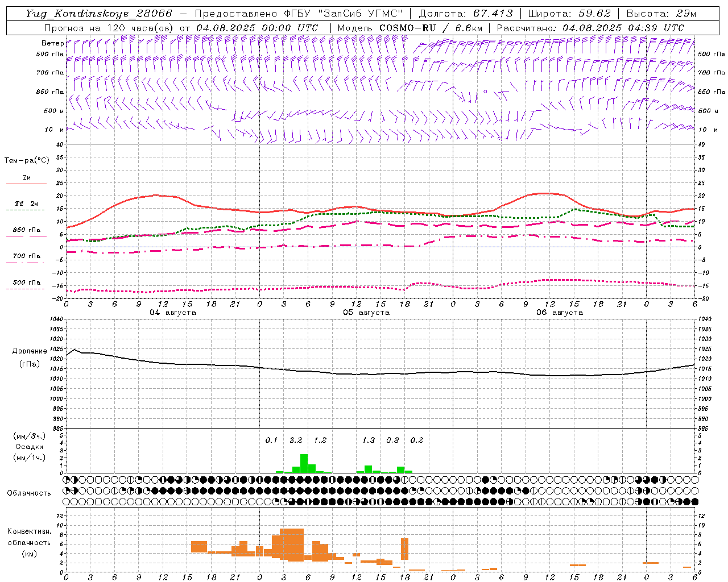Click the (мм/1ч.) unit label
This screenshot has width=728, height=582.
[x=29, y=458]
